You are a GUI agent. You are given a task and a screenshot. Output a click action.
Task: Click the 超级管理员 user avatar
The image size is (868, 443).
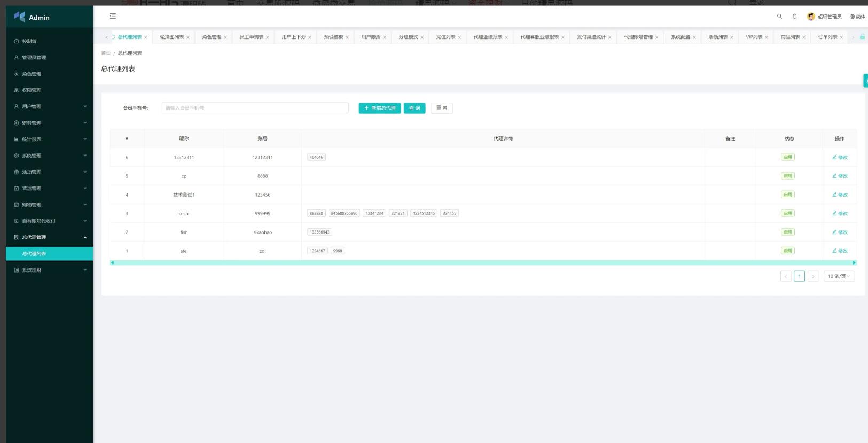click(811, 17)
